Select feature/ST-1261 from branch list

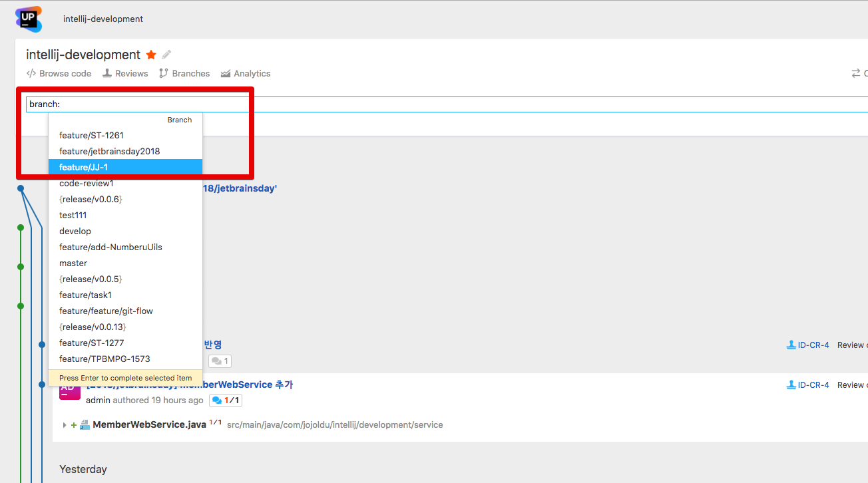tap(125, 135)
